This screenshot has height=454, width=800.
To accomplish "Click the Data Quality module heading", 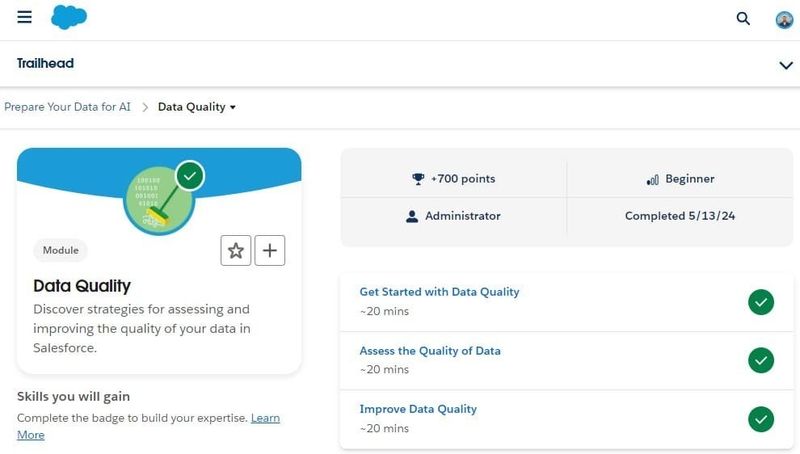I will point(82,286).
